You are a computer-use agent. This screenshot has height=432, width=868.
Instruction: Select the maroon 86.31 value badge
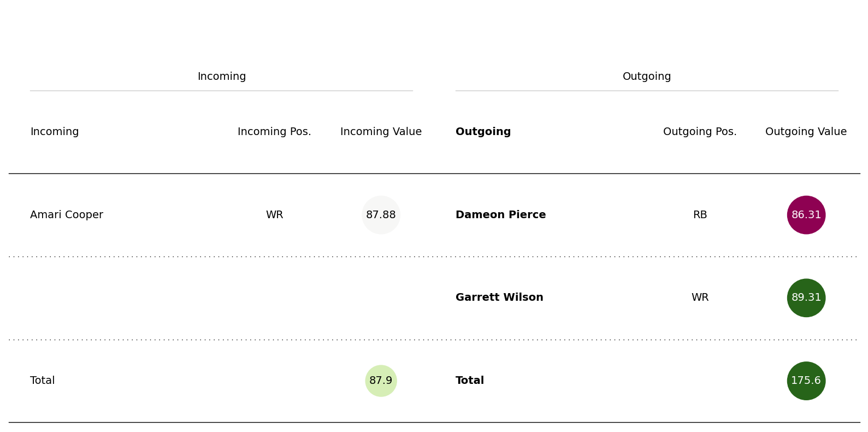tap(806, 215)
